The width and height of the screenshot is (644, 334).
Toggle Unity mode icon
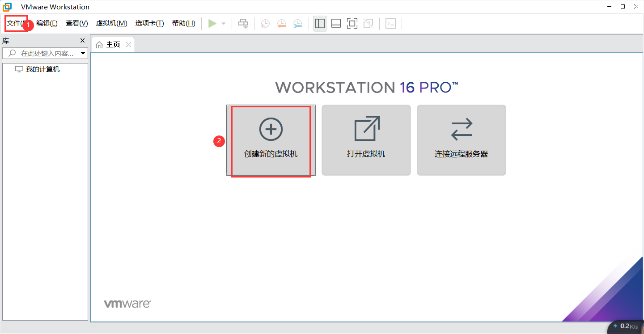[x=368, y=24]
